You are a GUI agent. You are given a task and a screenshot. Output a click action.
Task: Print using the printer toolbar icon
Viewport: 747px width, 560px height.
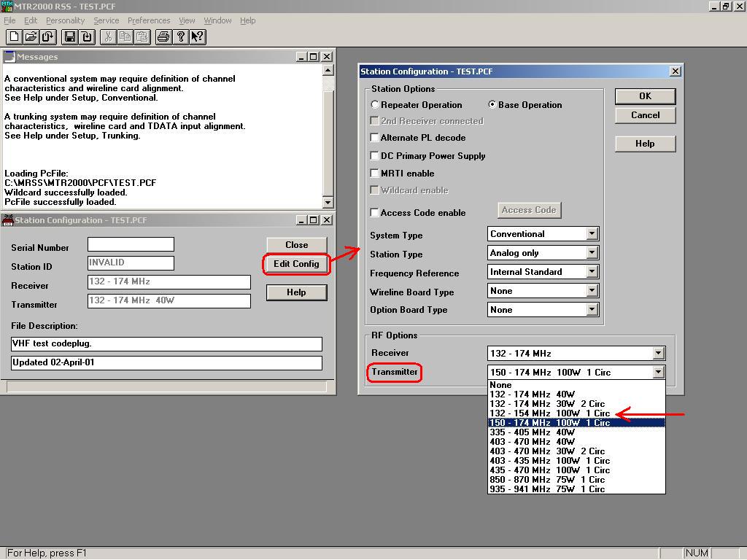click(x=163, y=36)
